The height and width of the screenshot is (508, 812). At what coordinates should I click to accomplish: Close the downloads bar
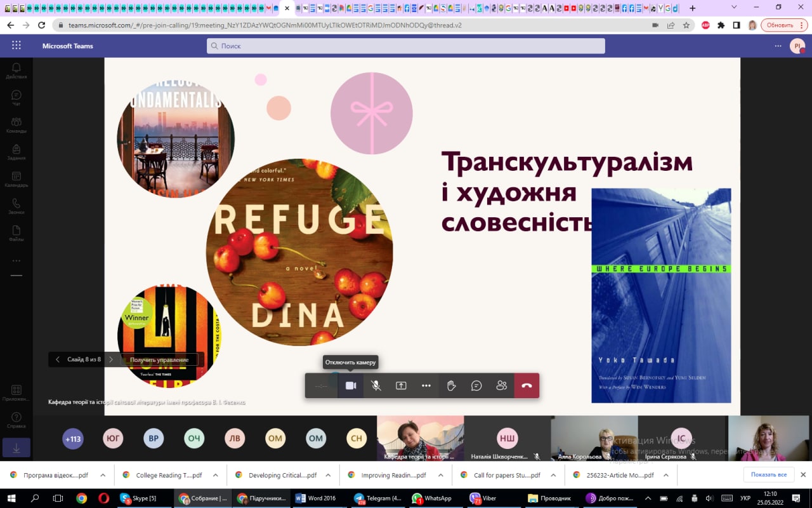click(x=803, y=475)
